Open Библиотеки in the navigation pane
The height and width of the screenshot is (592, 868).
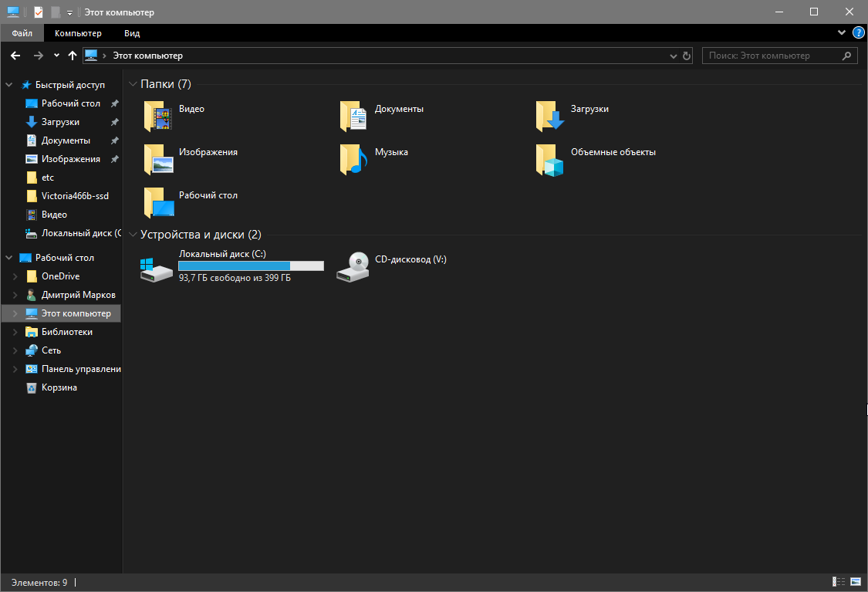pyautogui.click(x=67, y=332)
